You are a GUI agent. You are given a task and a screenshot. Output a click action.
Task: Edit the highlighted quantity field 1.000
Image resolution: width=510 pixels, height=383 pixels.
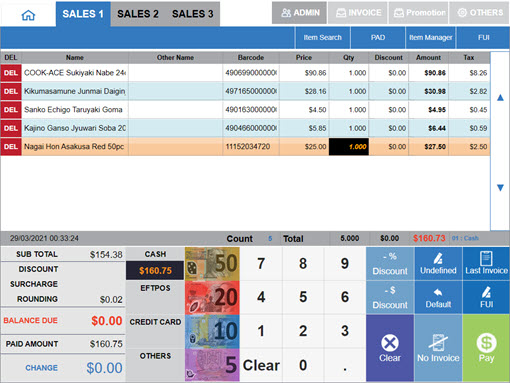point(349,147)
